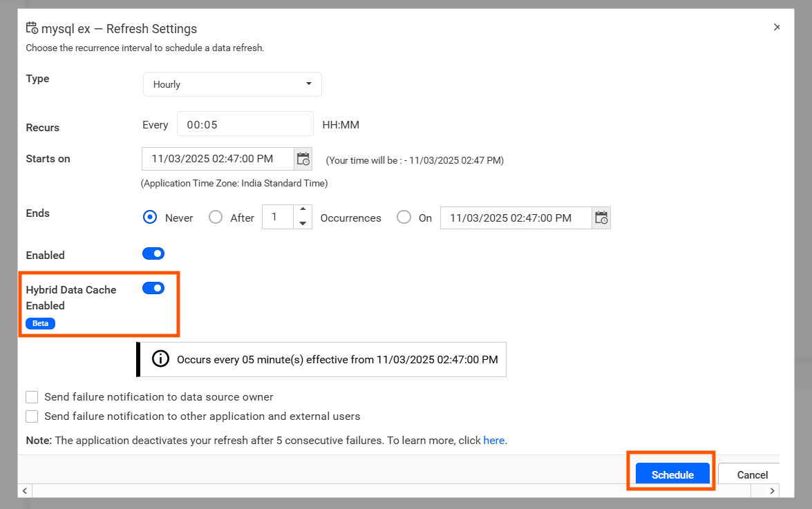Decrease occurrences with the down arrow

click(x=303, y=224)
